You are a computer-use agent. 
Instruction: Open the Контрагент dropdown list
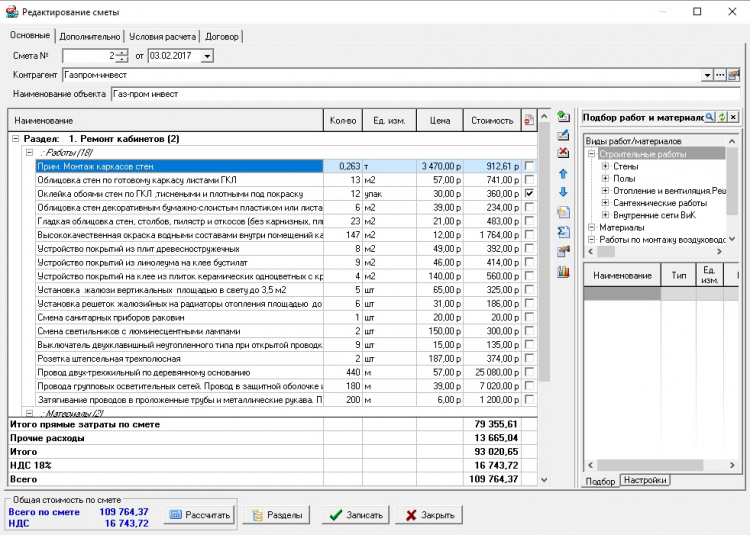click(x=707, y=75)
